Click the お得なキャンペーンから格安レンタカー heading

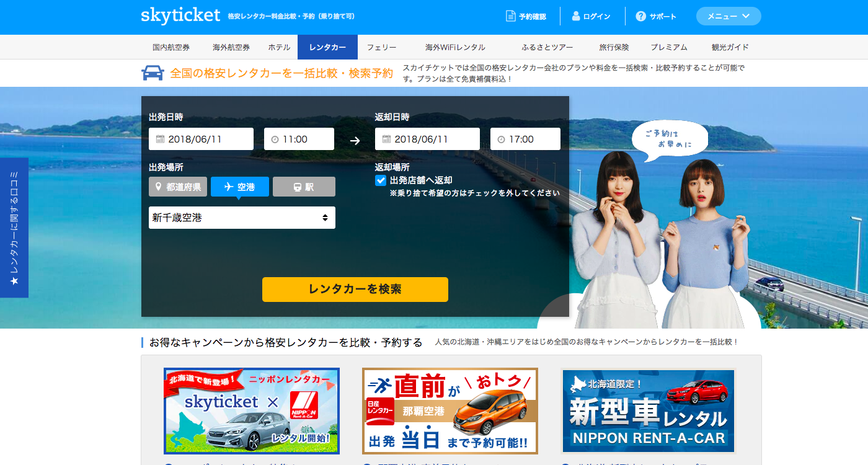[x=286, y=342]
